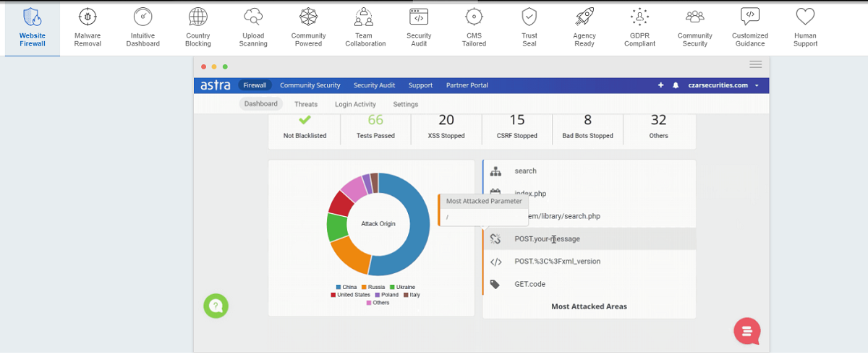Open the Malware Removal feature icon
This screenshot has height=357, width=868.
[x=88, y=17]
